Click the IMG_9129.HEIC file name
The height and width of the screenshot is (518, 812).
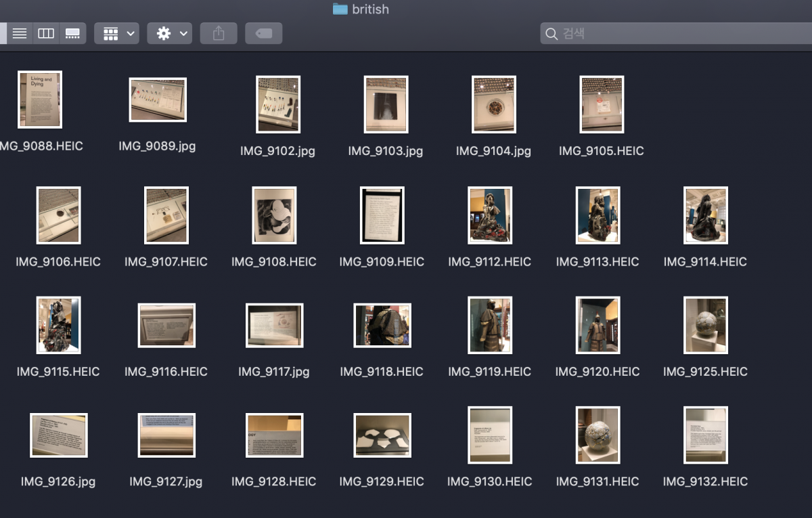point(382,481)
